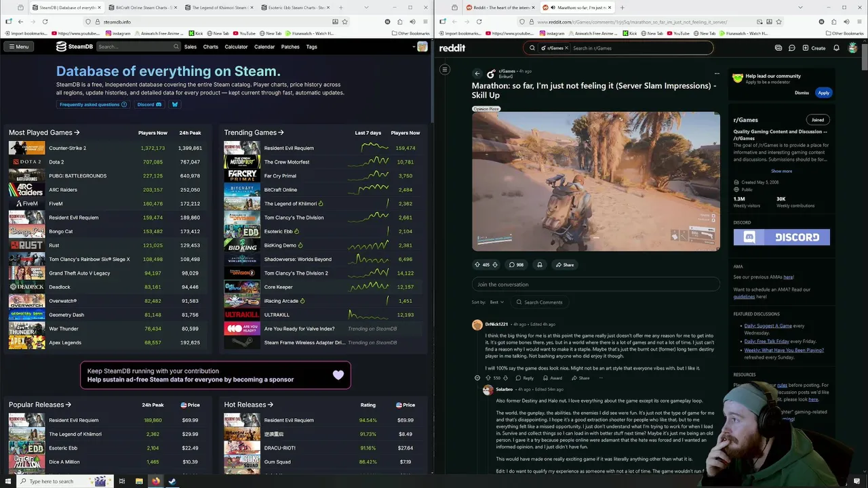Select The Legend of Khiimori Steam tab
Image resolution: width=868 pixels, height=488 pixels.
(x=218, y=7)
